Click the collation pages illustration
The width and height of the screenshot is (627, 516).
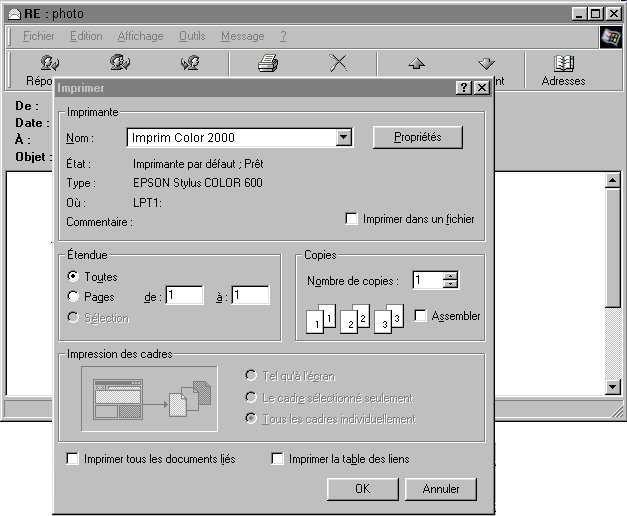click(x=355, y=319)
